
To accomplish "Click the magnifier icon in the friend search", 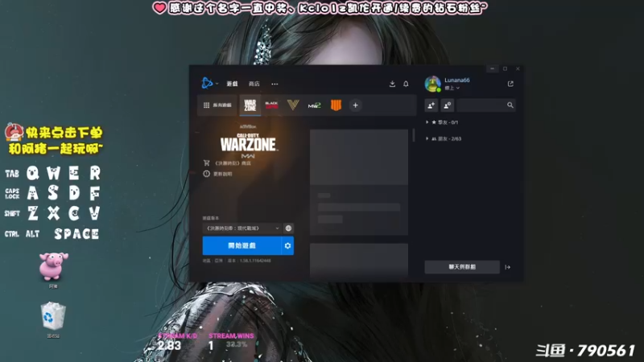I will [x=510, y=105].
